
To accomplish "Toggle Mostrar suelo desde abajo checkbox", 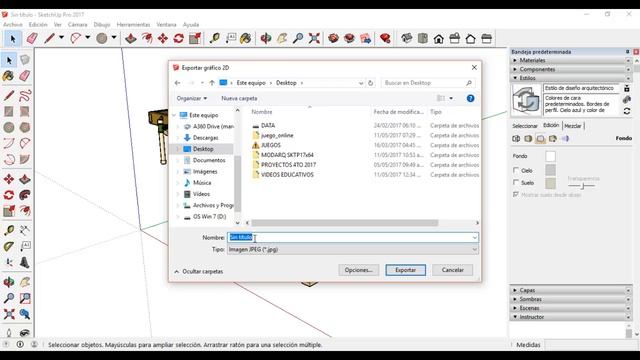I will coord(516,195).
